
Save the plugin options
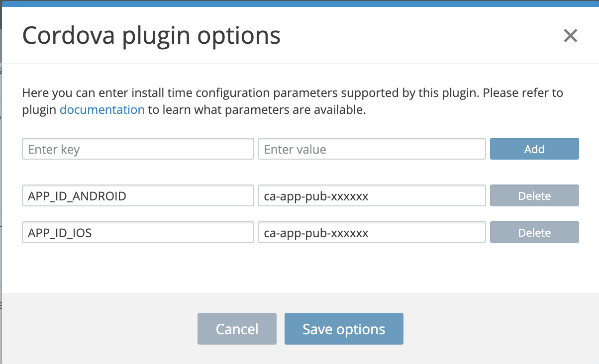click(x=344, y=329)
